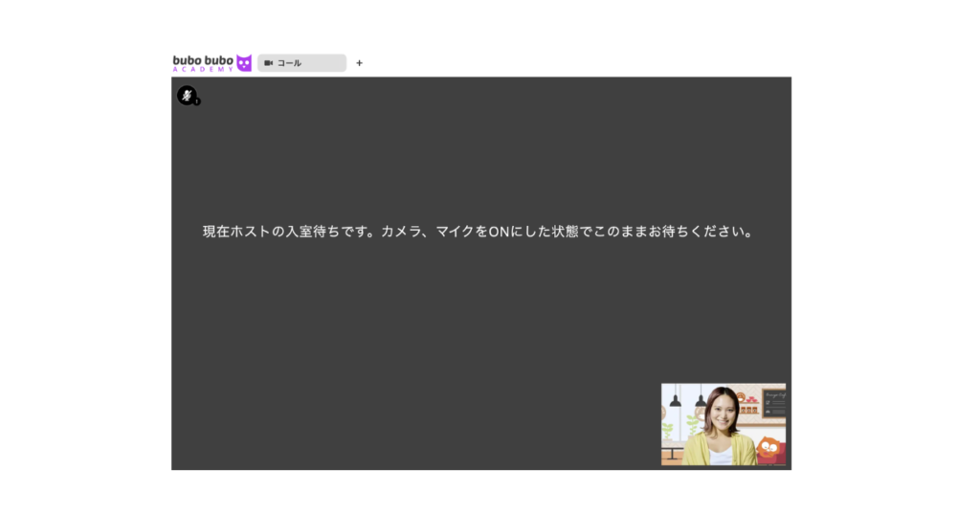The width and height of the screenshot is (980, 513).
Task: Click the host waiting message text
Action: click(x=477, y=233)
